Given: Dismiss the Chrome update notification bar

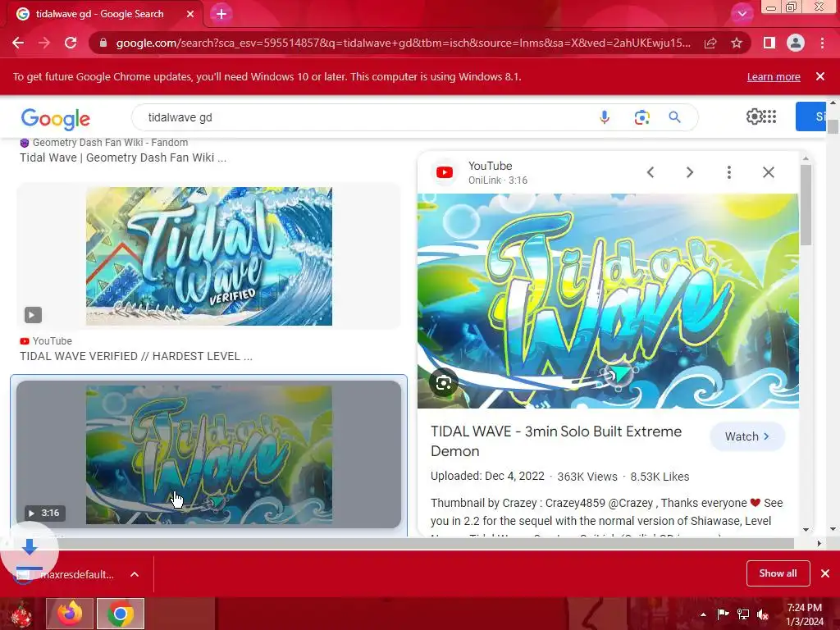Looking at the screenshot, I should click(819, 76).
